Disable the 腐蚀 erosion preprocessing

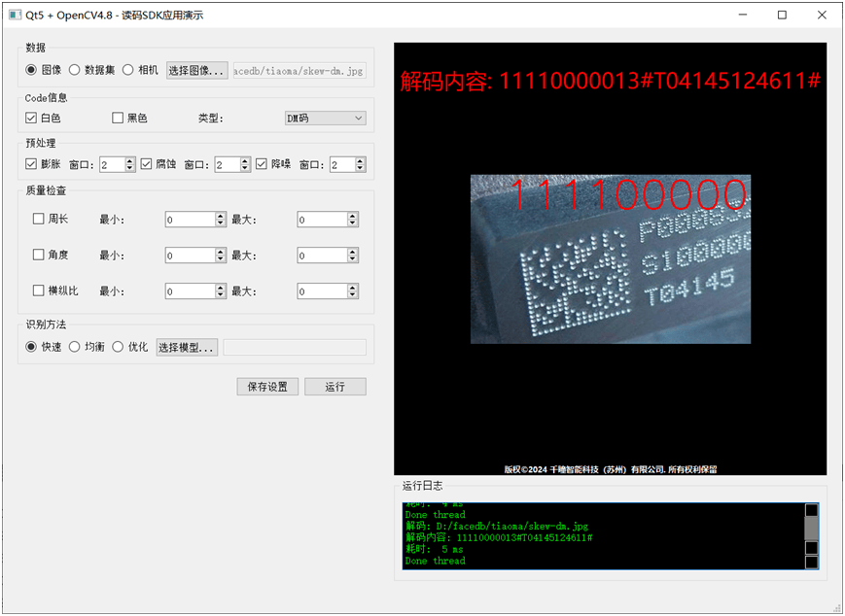tap(148, 163)
